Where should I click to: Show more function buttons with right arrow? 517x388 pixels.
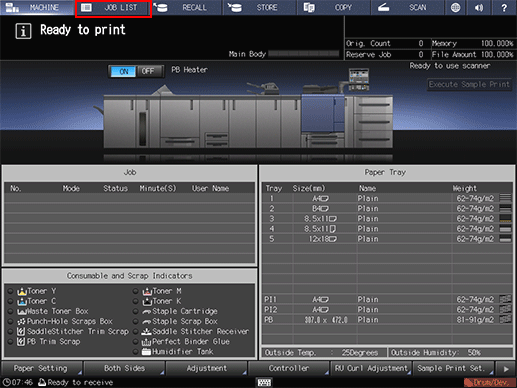coord(506,369)
